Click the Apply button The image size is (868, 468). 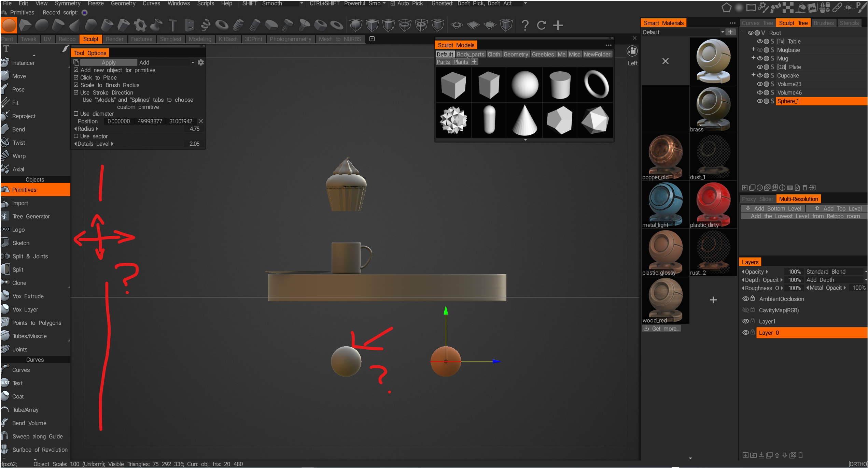109,62
